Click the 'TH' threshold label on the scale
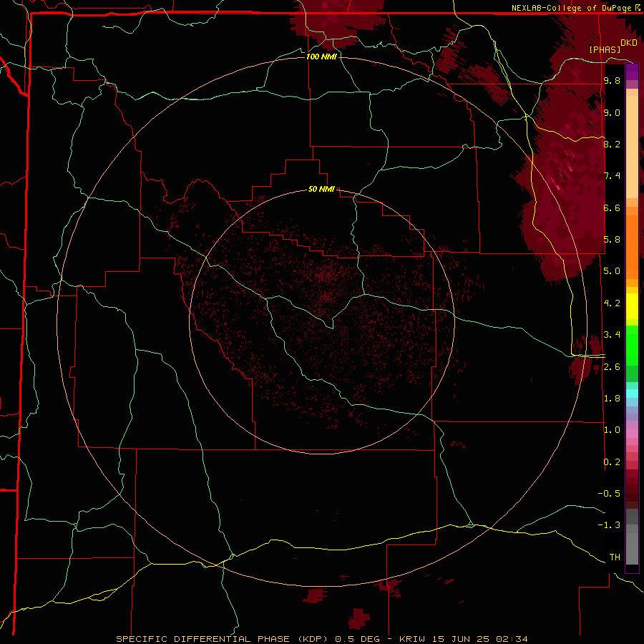Screen dimensions: 644x644 click(x=615, y=557)
